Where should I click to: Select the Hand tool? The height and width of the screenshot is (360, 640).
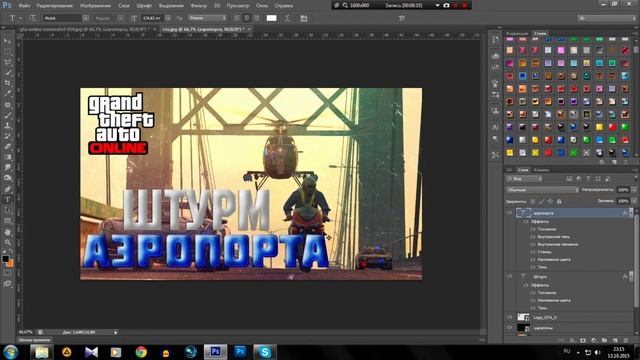pos(7,232)
